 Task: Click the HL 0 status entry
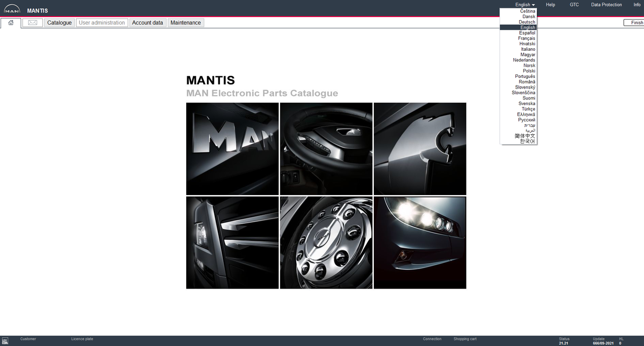[621, 341]
